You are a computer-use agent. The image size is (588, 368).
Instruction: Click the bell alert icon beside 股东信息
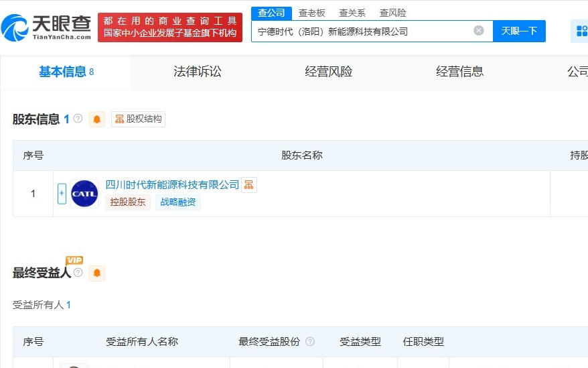(97, 119)
